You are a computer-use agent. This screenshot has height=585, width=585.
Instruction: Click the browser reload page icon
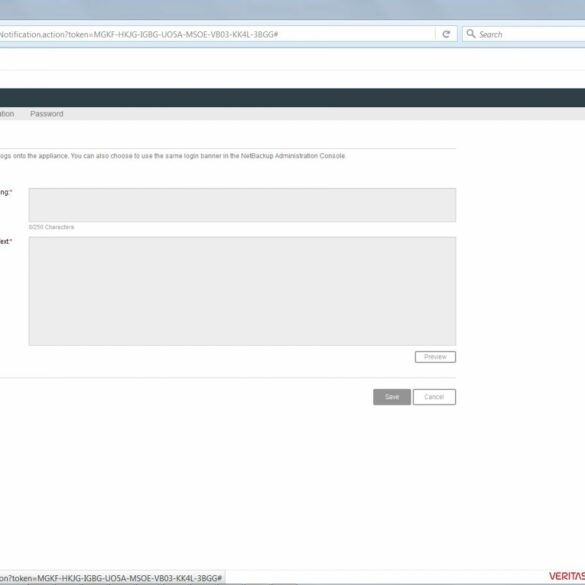[x=446, y=34]
